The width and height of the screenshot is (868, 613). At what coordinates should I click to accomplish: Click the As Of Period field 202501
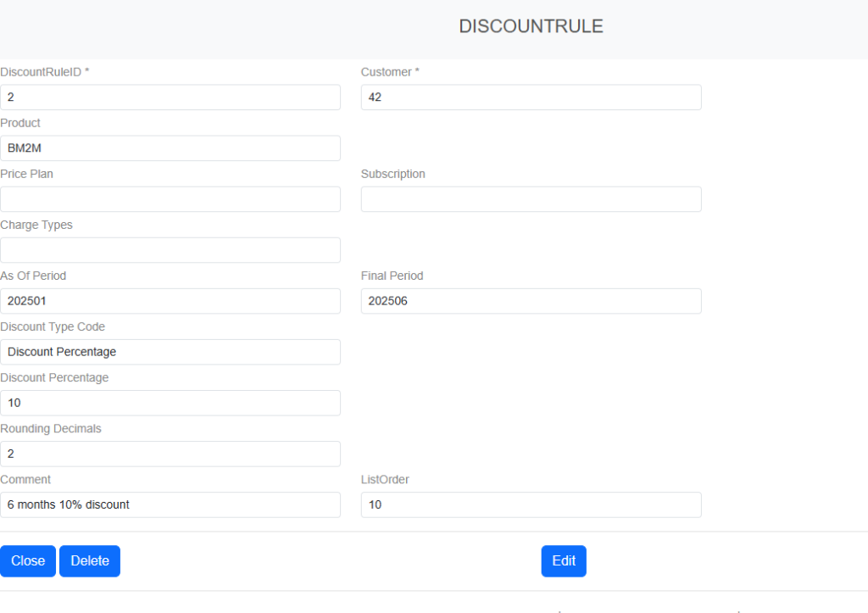170,301
